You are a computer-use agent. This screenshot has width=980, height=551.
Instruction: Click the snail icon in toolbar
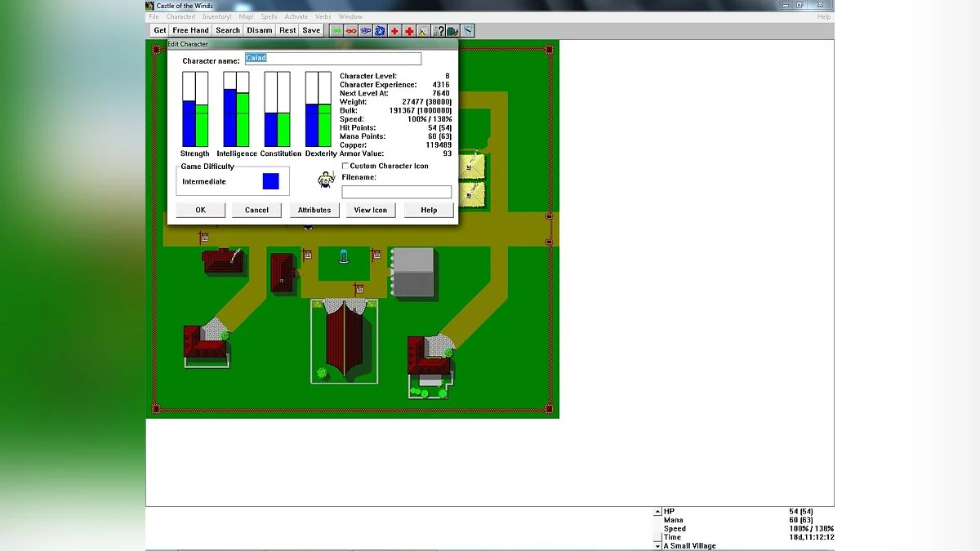tap(452, 30)
